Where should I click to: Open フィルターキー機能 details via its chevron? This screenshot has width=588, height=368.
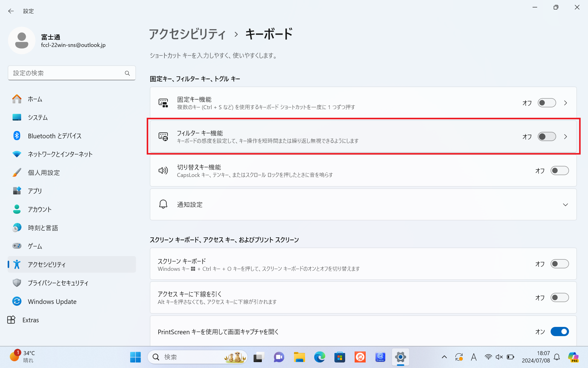click(x=566, y=137)
